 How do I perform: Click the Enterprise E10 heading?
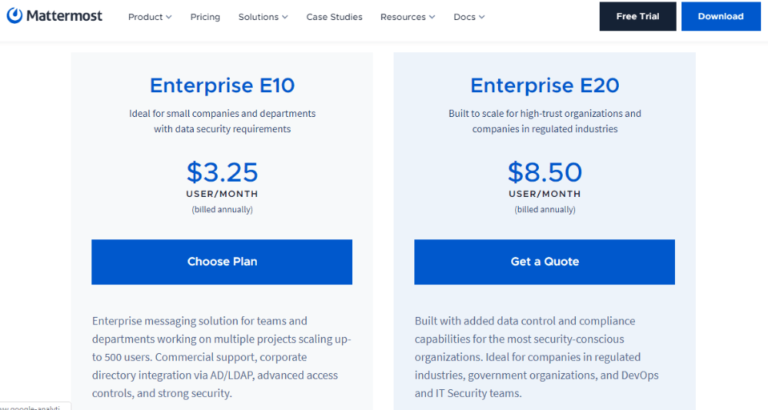point(222,85)
